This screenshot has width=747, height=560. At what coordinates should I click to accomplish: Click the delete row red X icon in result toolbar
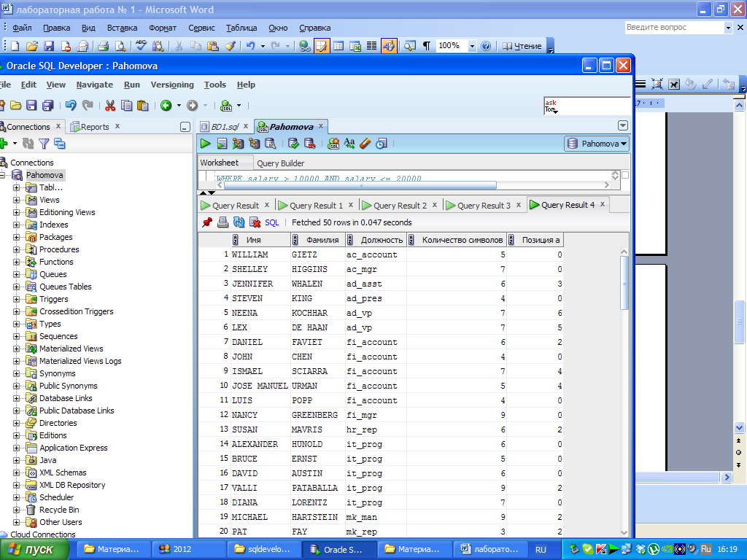click(x=255, y=222)
